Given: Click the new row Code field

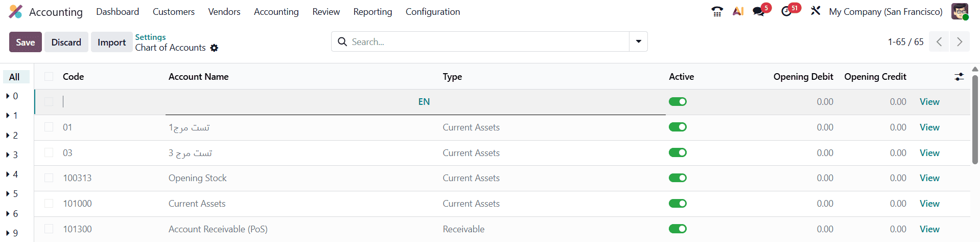Looking at the screenshot, I should pyautogui.click(x=112, y=102).
